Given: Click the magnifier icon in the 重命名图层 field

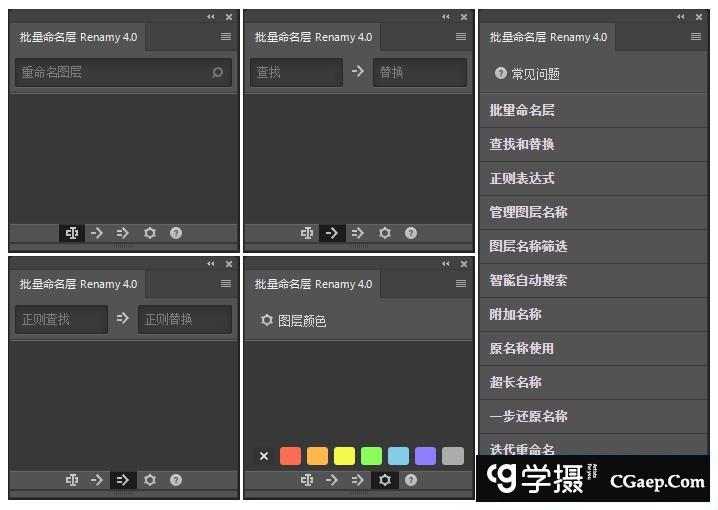Looking at the screenshot, I should [218, 72].
